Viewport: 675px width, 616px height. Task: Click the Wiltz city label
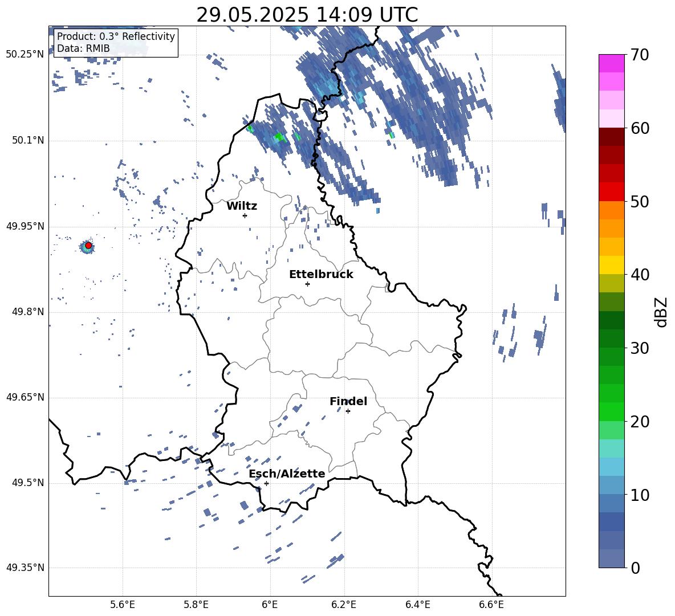coord(242,206)
